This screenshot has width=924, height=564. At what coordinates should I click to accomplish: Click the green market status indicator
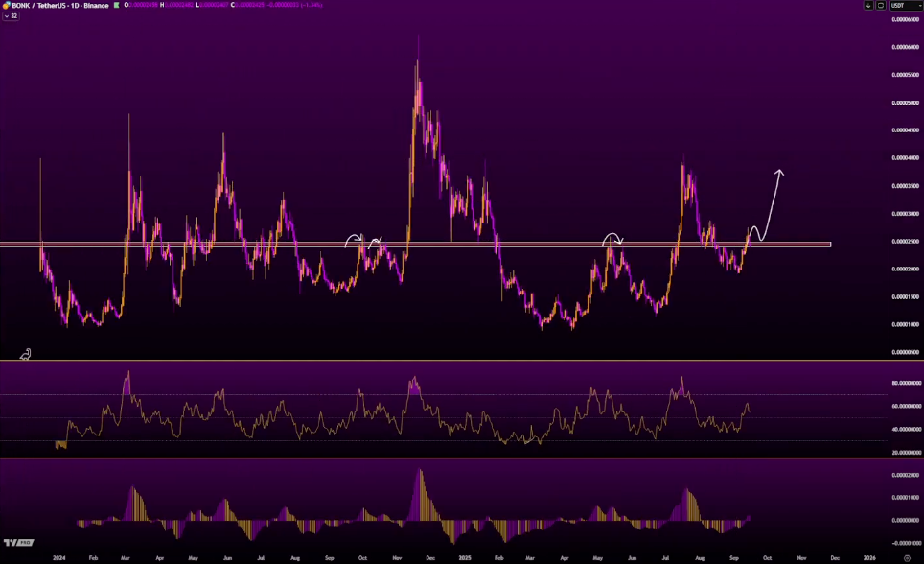tap(117, 5)
